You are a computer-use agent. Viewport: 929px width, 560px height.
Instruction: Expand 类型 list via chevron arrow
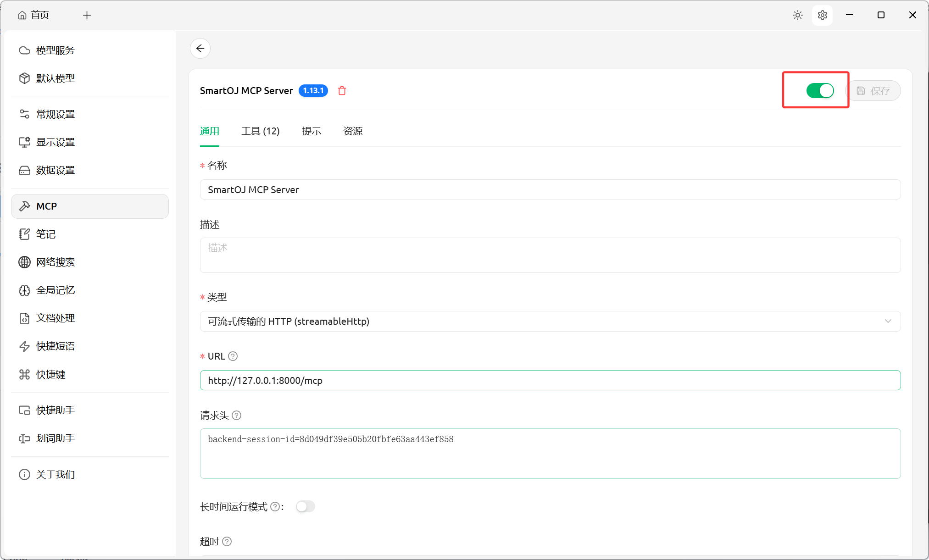click(x=888, y=322)
